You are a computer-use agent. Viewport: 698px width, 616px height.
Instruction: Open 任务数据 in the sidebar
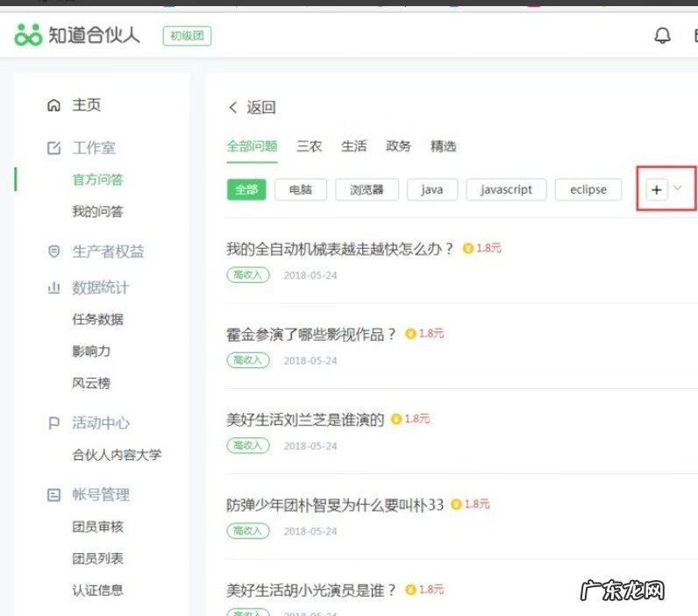point(97,319)
